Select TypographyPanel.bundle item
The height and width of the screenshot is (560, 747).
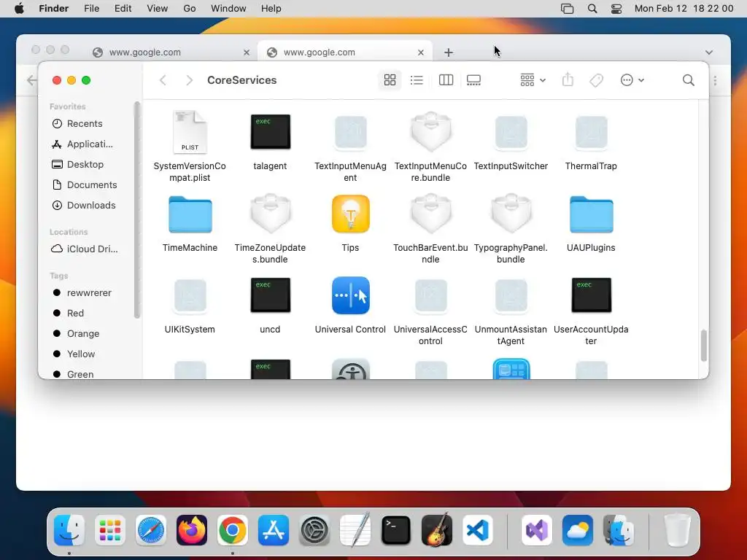point(511,214)
